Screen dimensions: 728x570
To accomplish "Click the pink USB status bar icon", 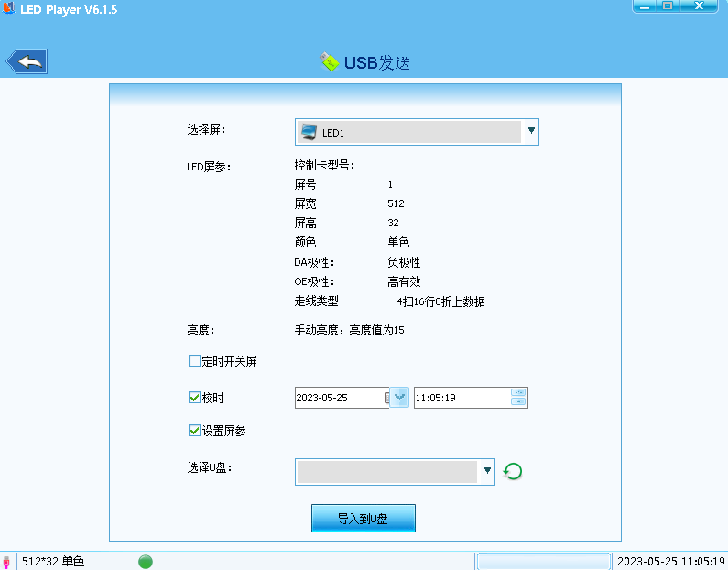I will 7,561.
